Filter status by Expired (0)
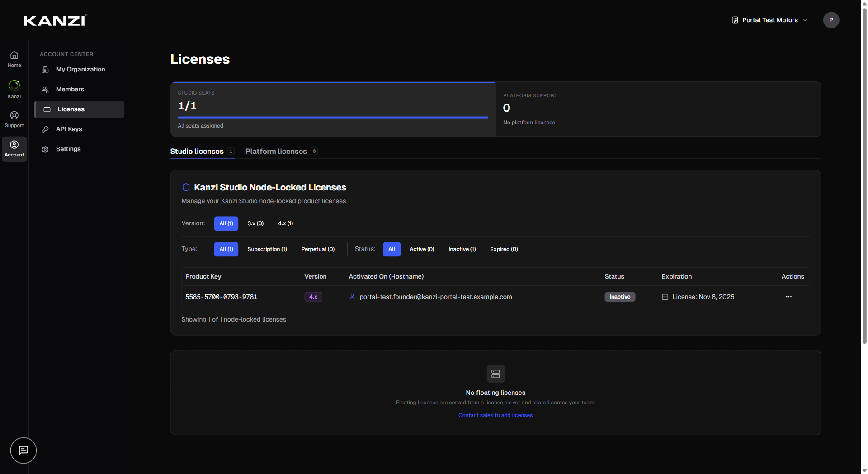The image size is (868, 474). coord(504,249)
